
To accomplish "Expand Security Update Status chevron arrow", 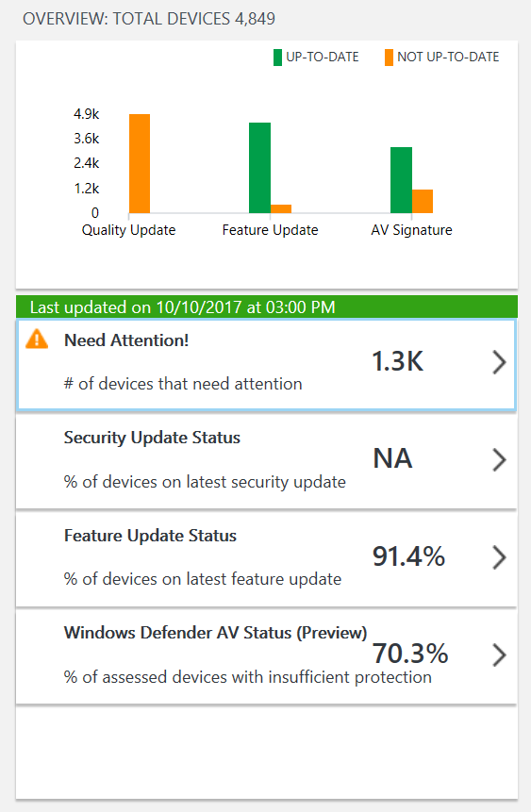I will point(499,460).
